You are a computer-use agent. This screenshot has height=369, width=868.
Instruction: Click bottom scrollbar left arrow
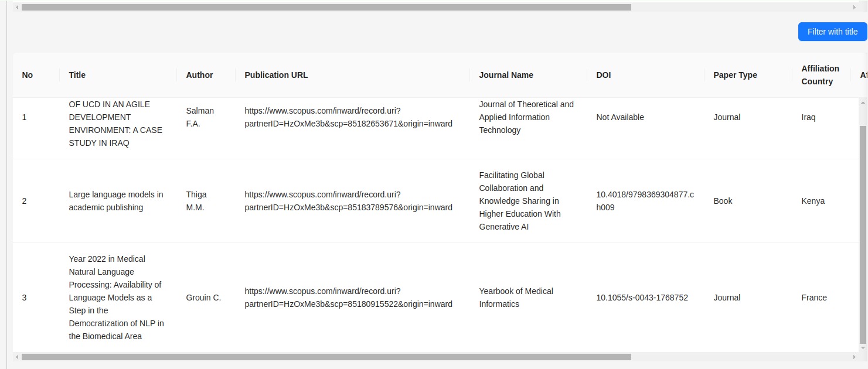point(16,357)
